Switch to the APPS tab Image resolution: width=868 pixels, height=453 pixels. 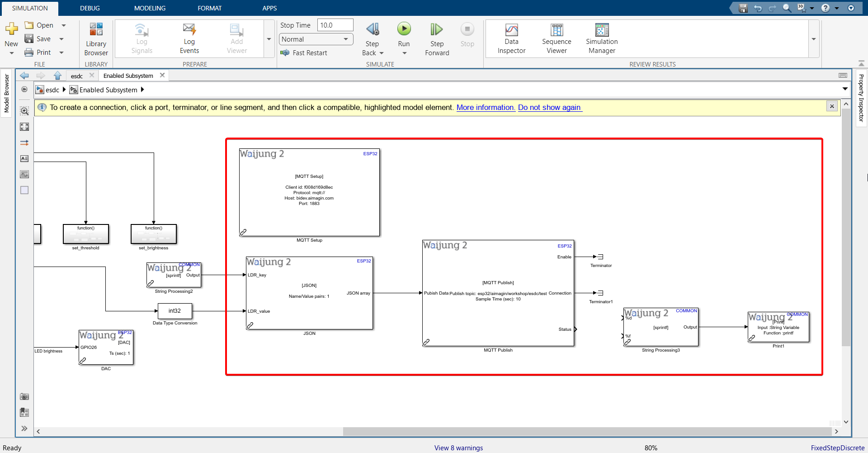coord(269,8)
